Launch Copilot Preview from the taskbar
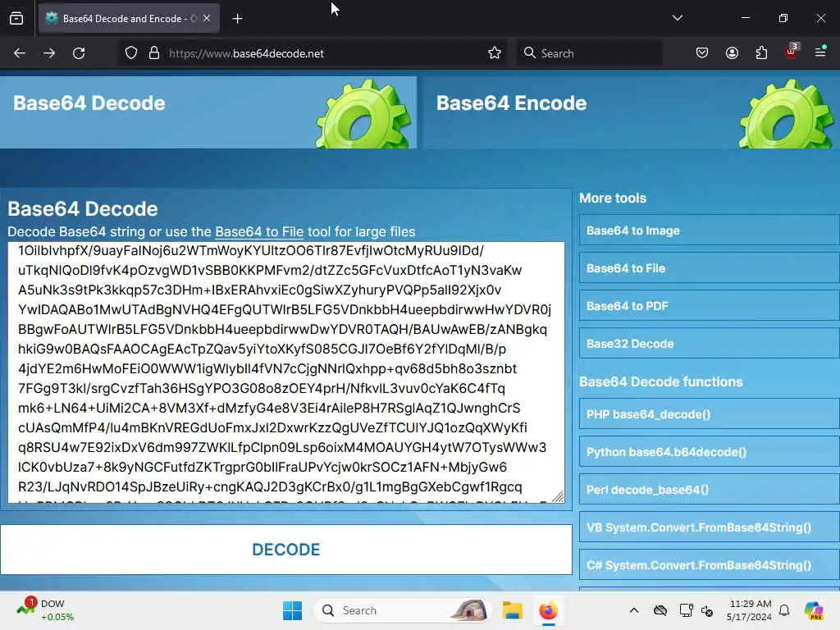Image resolution: width=840 pixels, height=630 pixels. 814,610
